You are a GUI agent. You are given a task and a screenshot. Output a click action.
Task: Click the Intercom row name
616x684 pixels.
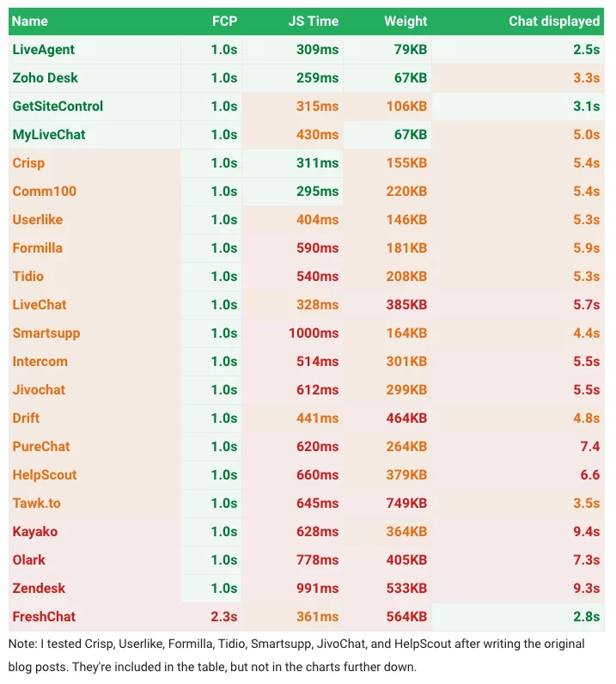tap(40, 362)
